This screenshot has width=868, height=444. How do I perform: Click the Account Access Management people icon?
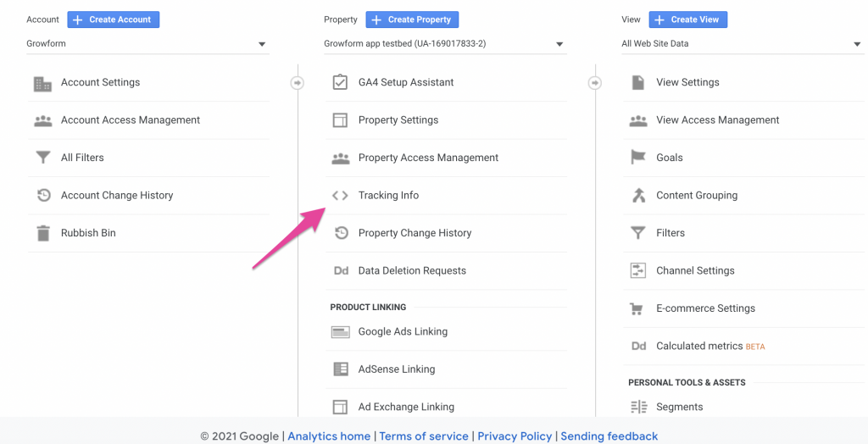(42, 120)
